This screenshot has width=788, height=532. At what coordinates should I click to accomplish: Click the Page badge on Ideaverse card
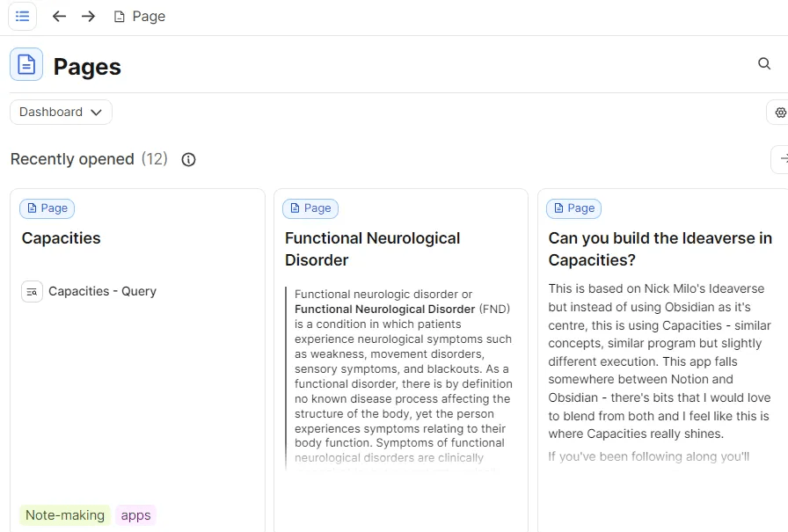point(573,208)
